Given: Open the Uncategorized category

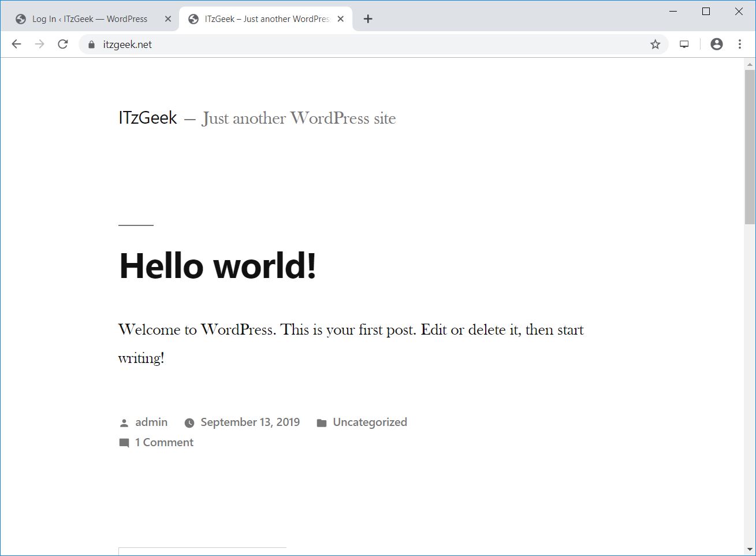Looking at the screenshot, I should [x=370, y=422].
